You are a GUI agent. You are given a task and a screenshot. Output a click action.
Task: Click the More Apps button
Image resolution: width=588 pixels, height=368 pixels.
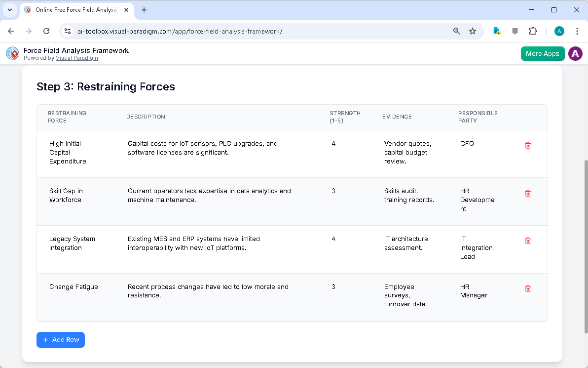[x=543, y=53]
